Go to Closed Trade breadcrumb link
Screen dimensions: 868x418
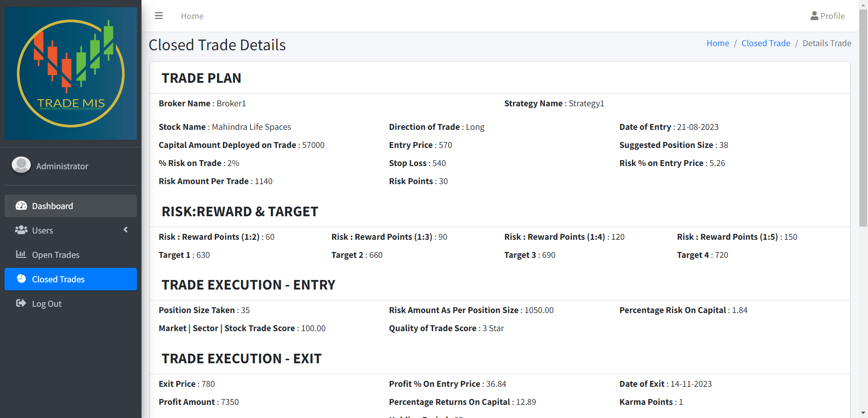[x=765, y=43]
